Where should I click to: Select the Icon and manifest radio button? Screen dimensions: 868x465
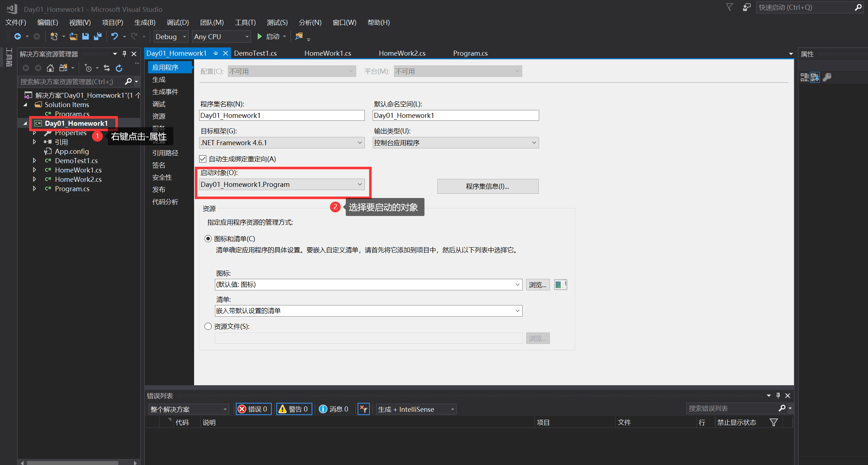pos(208,239)
